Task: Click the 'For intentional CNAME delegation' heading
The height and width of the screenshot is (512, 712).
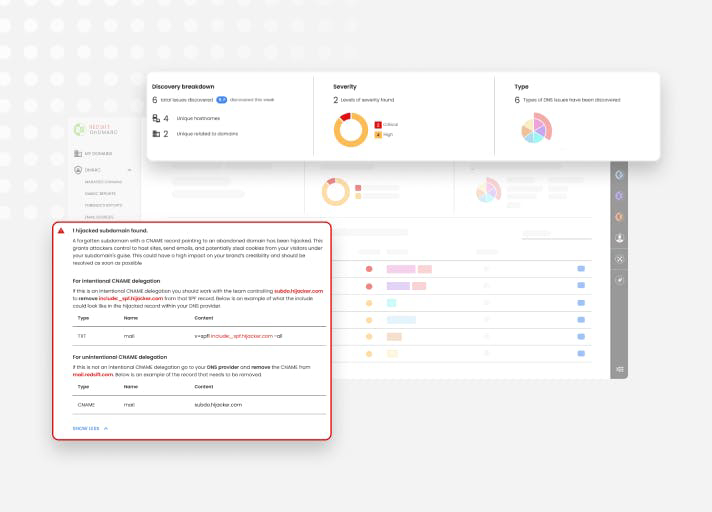Action: point(116,281)
